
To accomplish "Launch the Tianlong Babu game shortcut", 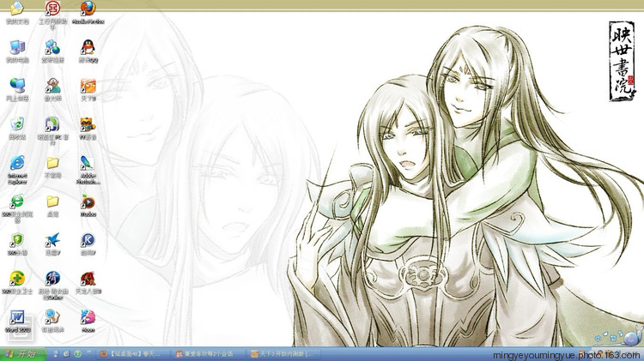I will click(88, 279).
